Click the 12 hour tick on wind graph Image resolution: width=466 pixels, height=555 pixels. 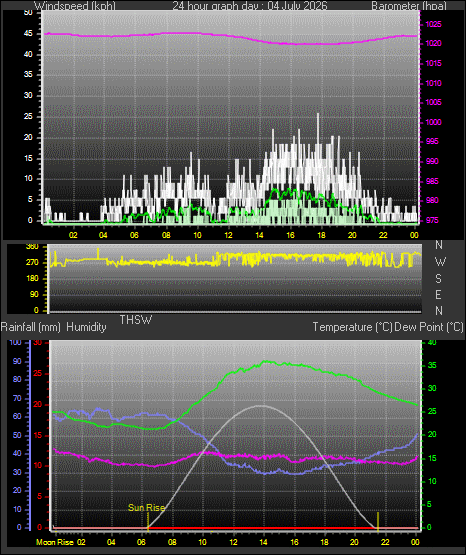(228, 235)
